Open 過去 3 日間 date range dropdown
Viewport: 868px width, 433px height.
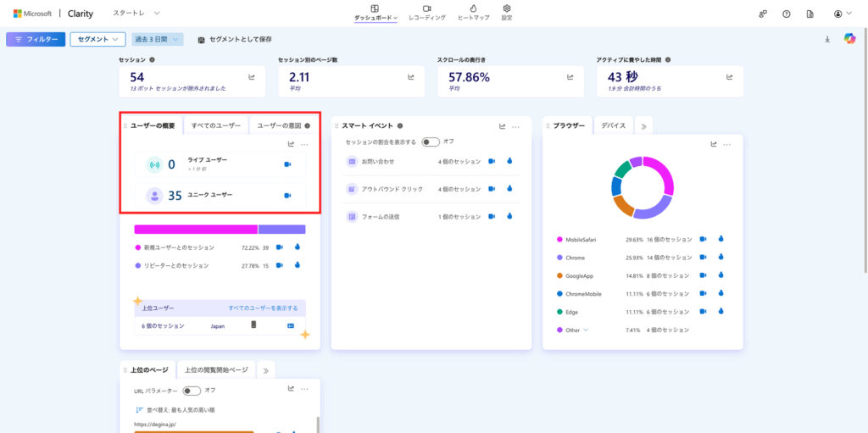(158, 39)
